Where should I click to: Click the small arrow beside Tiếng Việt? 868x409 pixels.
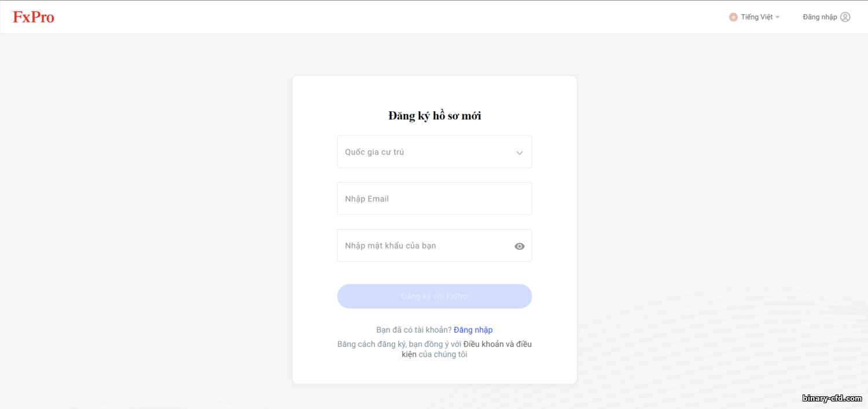pyautogui.click(x=777, y=17)
